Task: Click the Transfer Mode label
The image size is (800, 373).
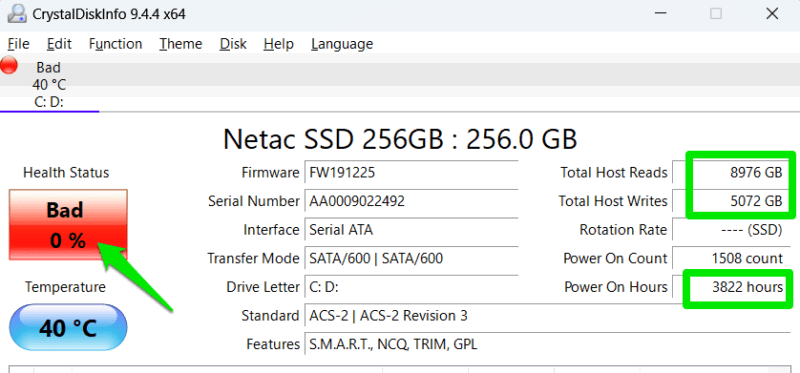Action: pos(254,259)
